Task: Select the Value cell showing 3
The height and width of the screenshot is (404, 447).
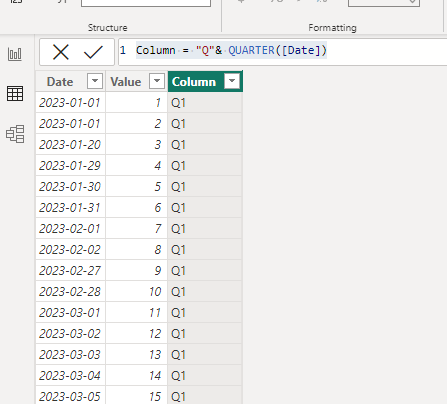Action: [136, 145]
